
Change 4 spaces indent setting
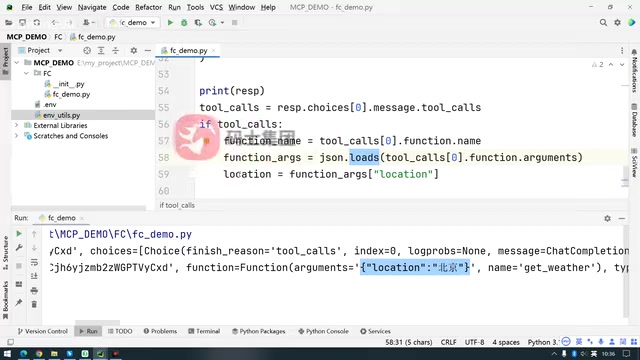506,342
